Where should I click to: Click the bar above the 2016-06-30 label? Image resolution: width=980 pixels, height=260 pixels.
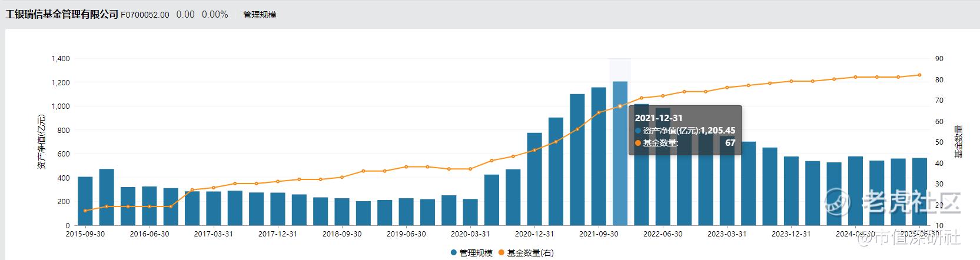150,206
